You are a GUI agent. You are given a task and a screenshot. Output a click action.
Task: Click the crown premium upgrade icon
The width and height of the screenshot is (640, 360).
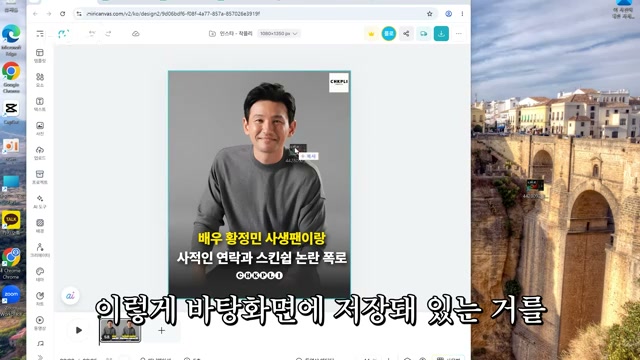pyautogui.click(x=371, y=34)
